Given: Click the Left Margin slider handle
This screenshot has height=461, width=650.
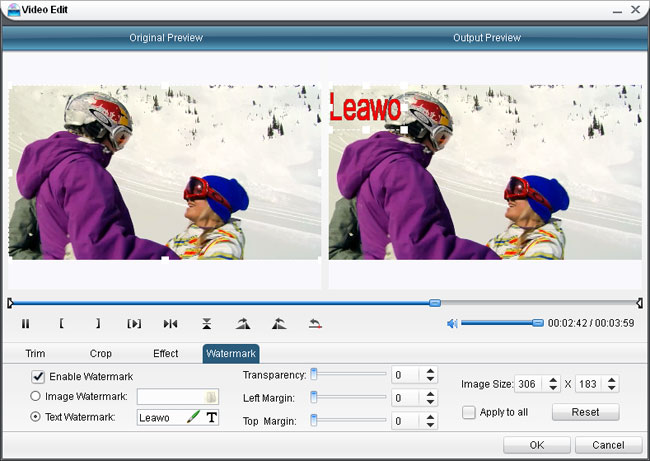Looking at the screenshot, I should [314, 397].
